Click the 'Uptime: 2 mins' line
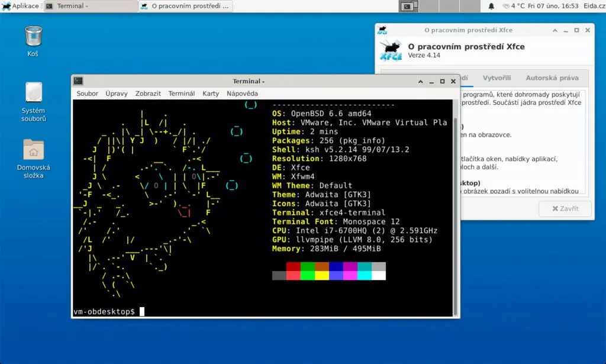Screen dimensions: 606x364 click(x=305, y=131)
